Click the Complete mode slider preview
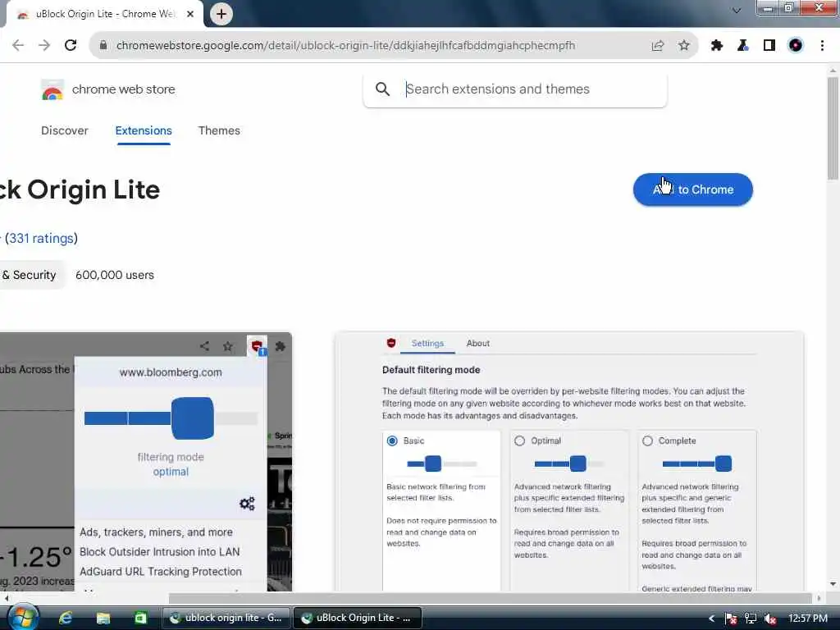The width and height of the screenshot is (840, 630). (697, 464)
